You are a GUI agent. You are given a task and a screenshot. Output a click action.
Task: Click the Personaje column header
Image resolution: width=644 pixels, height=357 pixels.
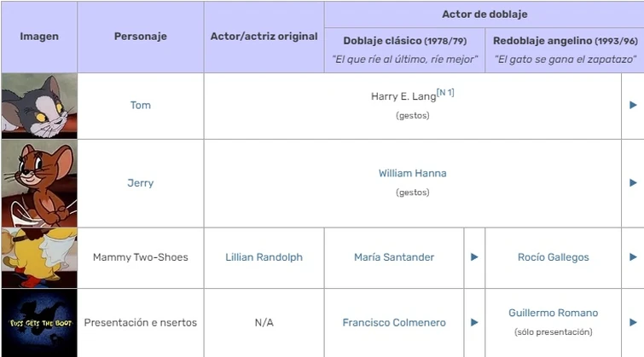[x=140, y=37]
